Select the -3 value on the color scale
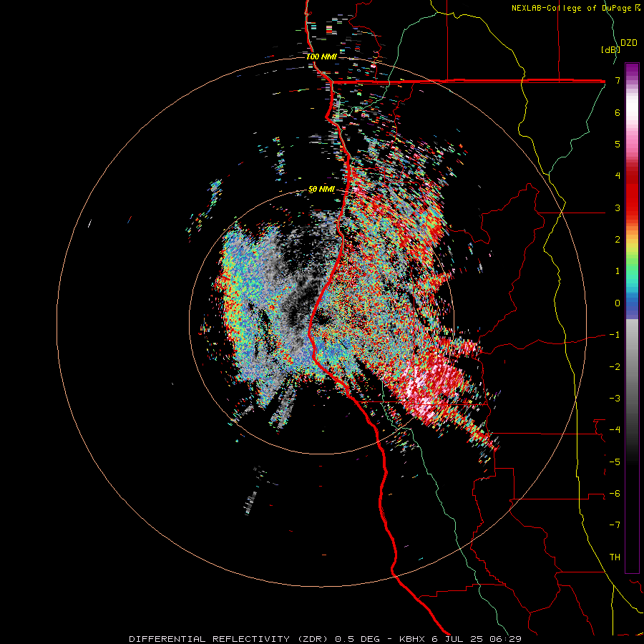Screen dimensions: 644x644 pyautogui.click(x=615, y=399)
